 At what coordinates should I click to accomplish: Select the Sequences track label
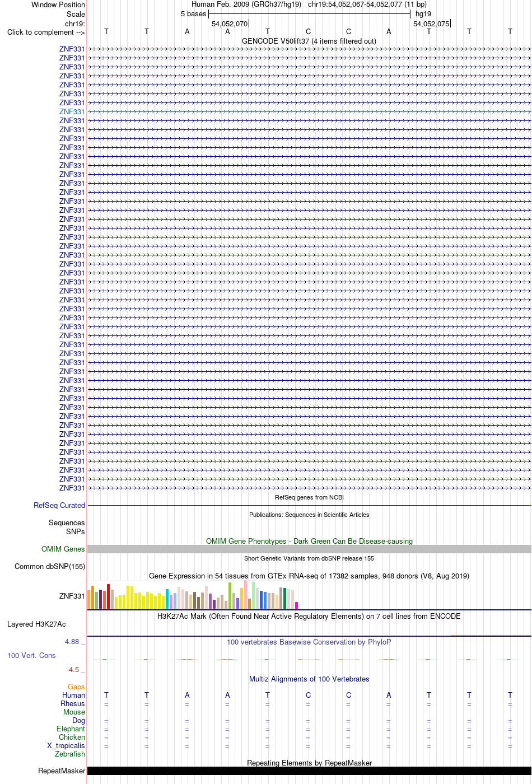click(67, 522)
